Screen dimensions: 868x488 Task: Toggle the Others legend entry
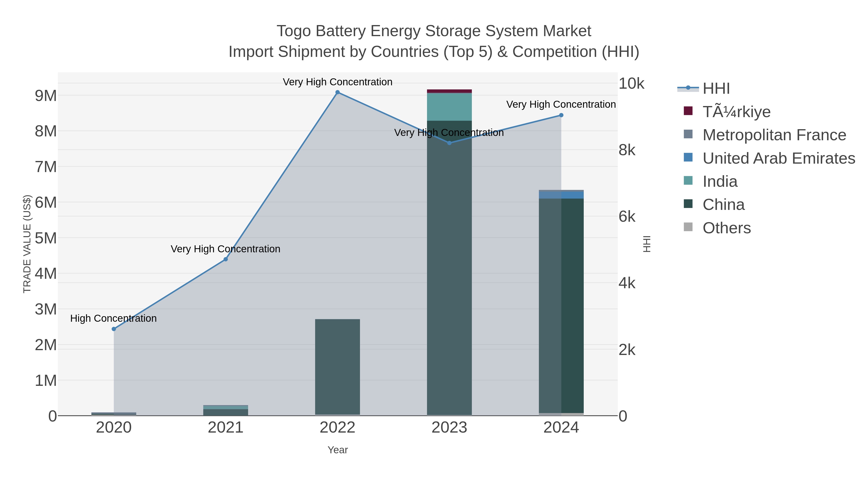(x=718, y=228)
